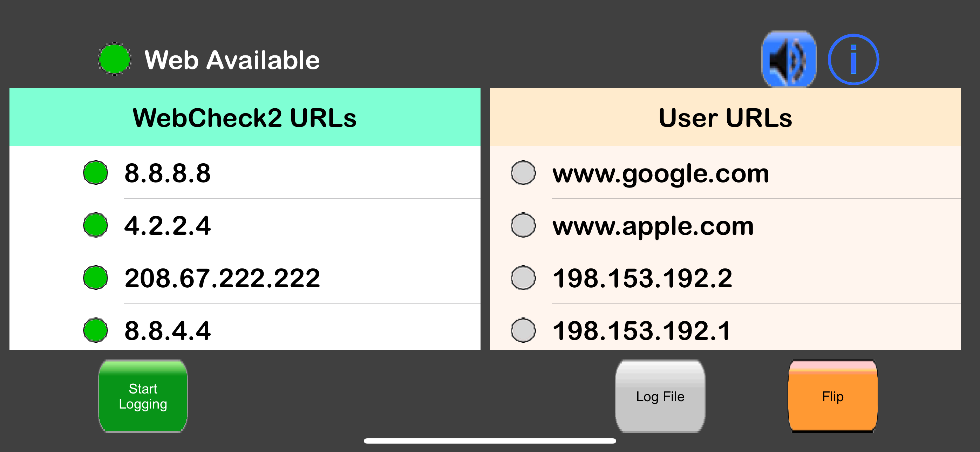Click the WebCheck2 URLs header
This screenshot has height=452, width=980.
point(245,117)
